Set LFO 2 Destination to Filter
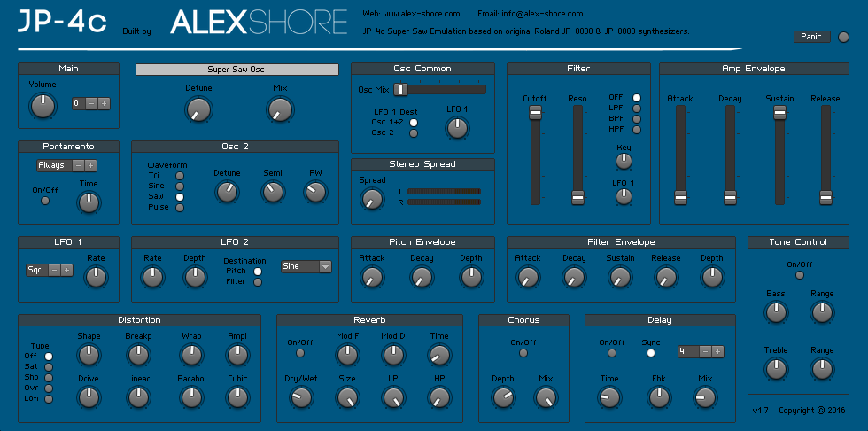The image size is (868, 431). click(x=258, y=282)
